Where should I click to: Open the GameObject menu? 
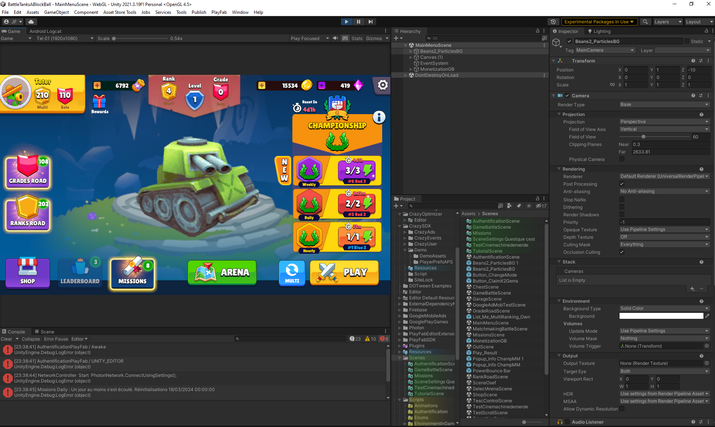pos(57,12)
